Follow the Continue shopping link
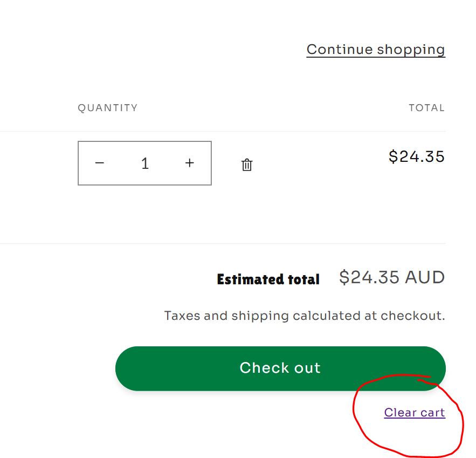 [x=376, y=50]
